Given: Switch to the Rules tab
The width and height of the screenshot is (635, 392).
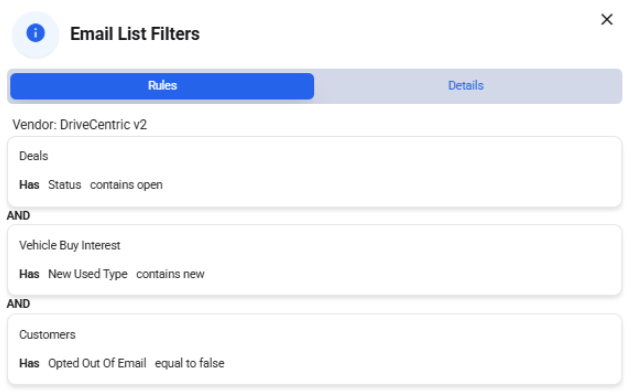Looking at the screenshot, I should [162, 86].
